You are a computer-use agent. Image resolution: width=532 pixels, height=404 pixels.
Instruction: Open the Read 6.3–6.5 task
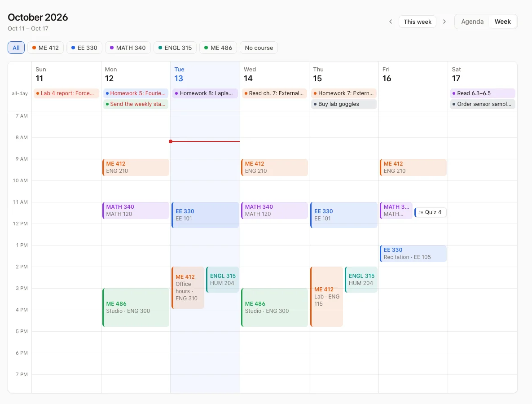tap(483, 93)
